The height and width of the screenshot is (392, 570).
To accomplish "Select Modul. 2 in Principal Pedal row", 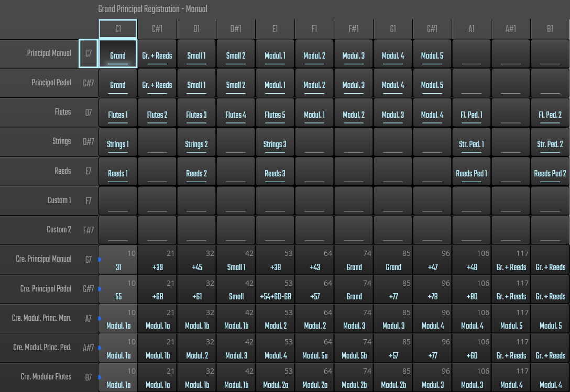I will point(314,83).
